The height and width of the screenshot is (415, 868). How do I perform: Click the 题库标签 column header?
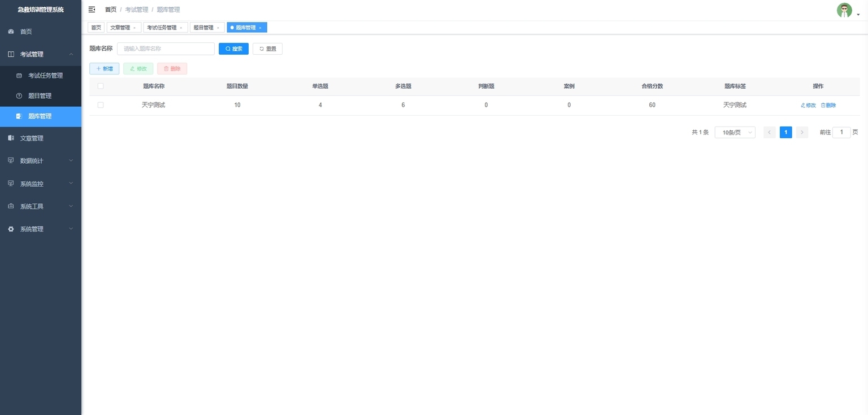735,86
